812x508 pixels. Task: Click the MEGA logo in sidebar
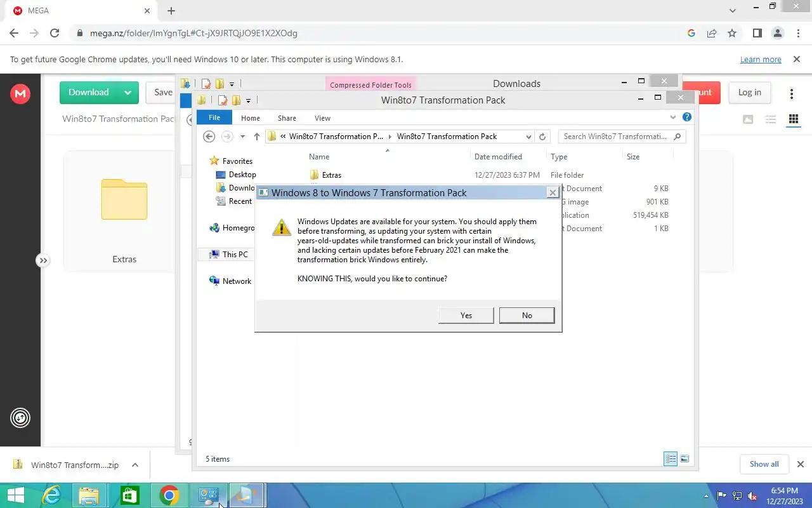(x=20, y=93)
